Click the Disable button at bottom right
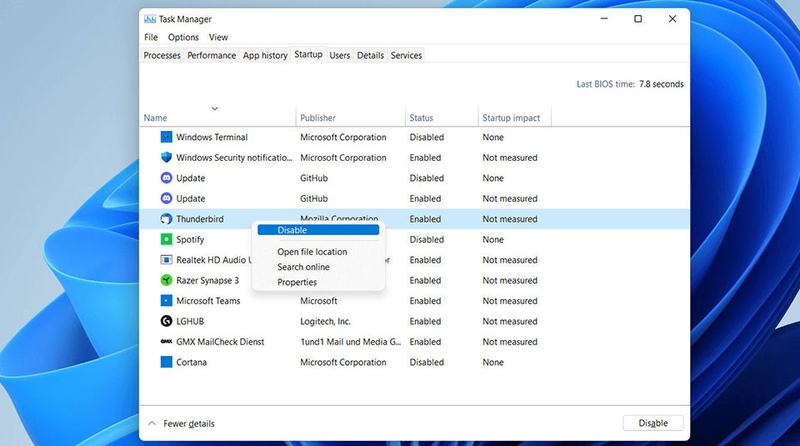This screenshot has height=446, width=800. 653,423
